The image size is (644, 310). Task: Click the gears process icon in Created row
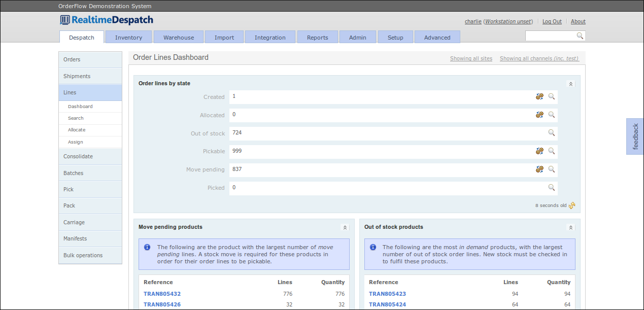coord(539,96)
